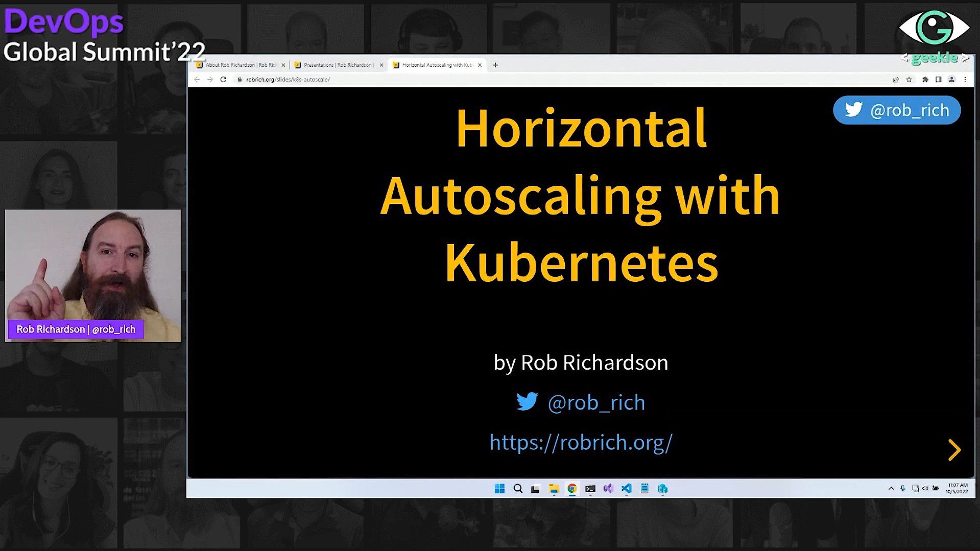Click the site padlock icon
The image size is (980, 551).
point(240,80)
